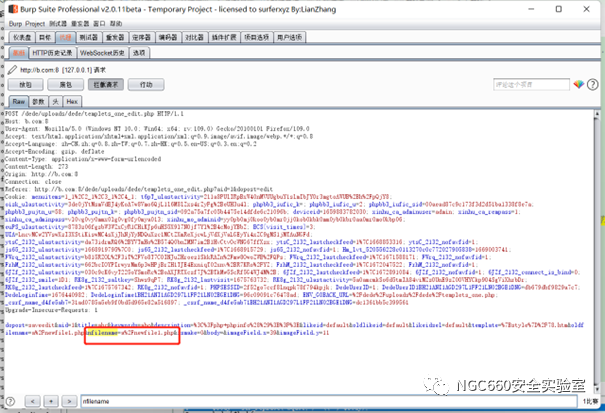Open the HTTP历史记录 sub-tab
The width and height of the screenshot is (605, 413).
point(52,53)
